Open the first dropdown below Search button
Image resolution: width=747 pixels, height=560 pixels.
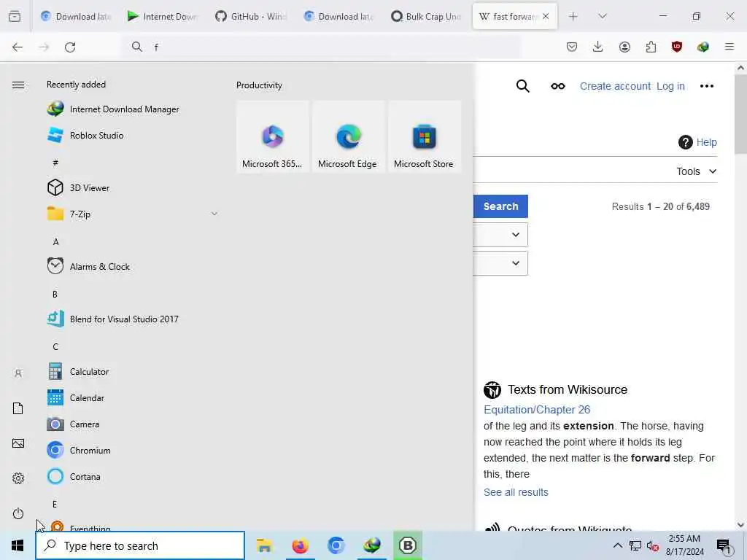pyautogui.click(x=500, y=235)
